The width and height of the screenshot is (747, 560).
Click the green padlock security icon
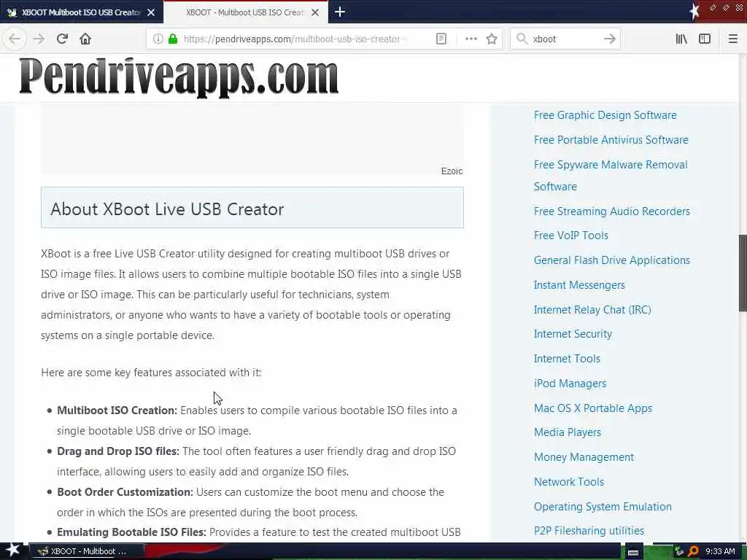pyautogui.click(x=173, y=39)
